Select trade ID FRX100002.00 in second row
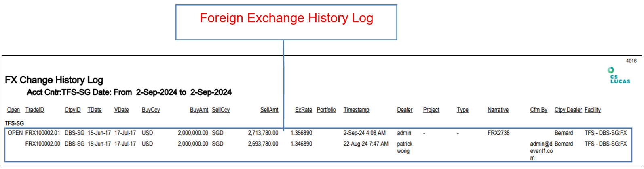The image size is (644, 169). [x=42, y=144]
